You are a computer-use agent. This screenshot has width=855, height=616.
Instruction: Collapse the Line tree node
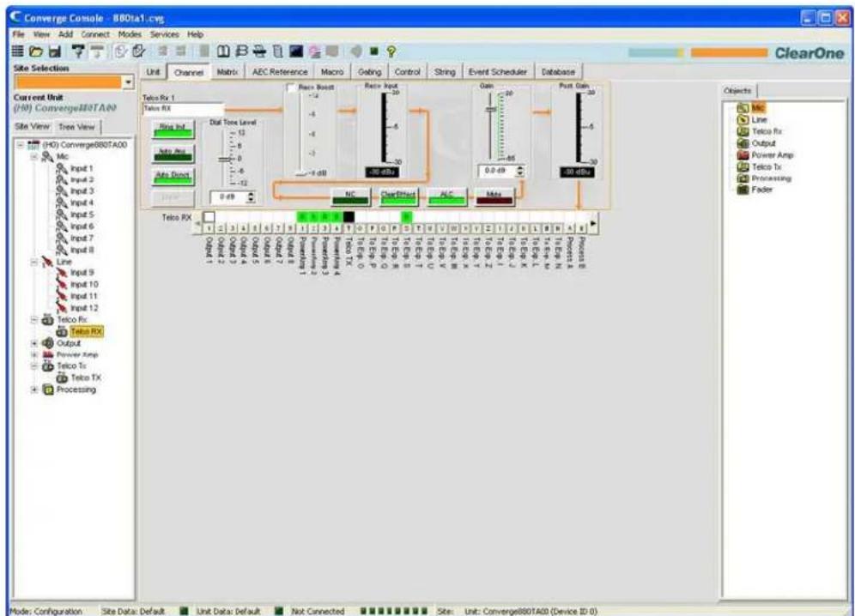pos(33,262)
